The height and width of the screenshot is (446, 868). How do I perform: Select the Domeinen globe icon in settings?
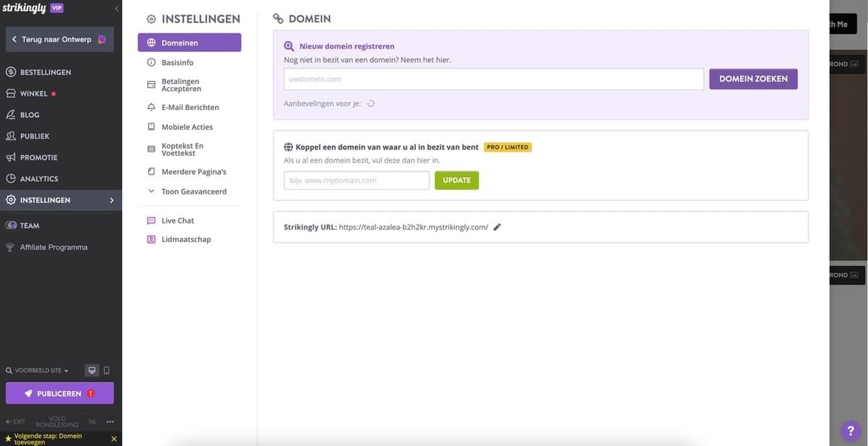tap(150, 42)
